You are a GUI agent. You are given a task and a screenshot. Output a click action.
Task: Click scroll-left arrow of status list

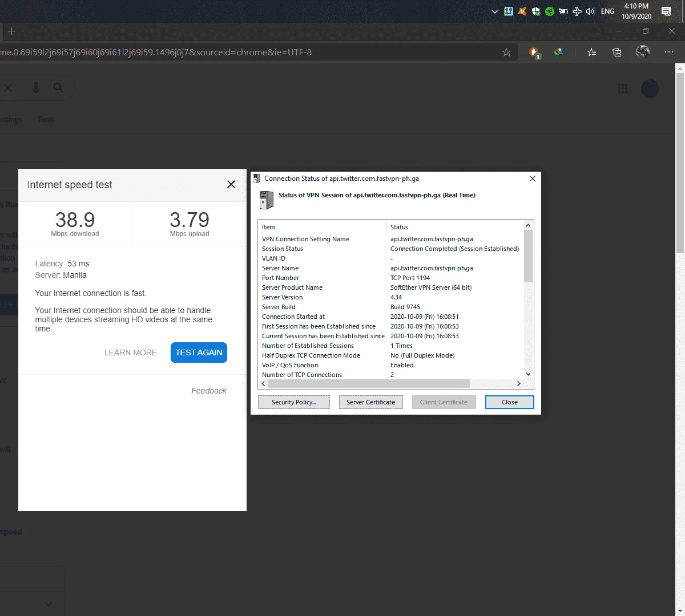tap(263, 384)
